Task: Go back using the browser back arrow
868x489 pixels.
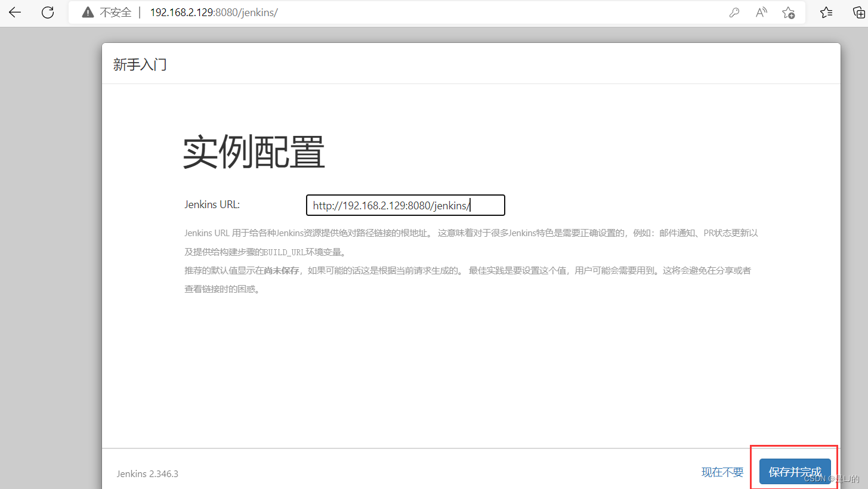Action: click(x=15, y=13)
